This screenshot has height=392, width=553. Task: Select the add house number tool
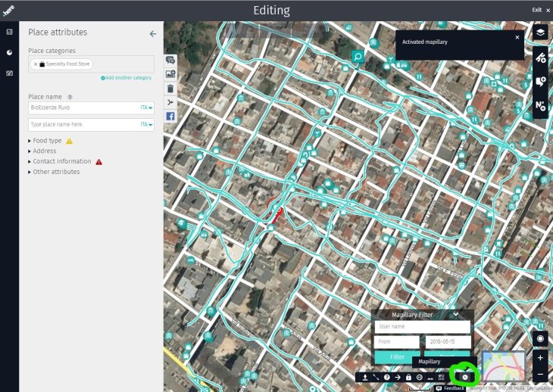[540, 105]
